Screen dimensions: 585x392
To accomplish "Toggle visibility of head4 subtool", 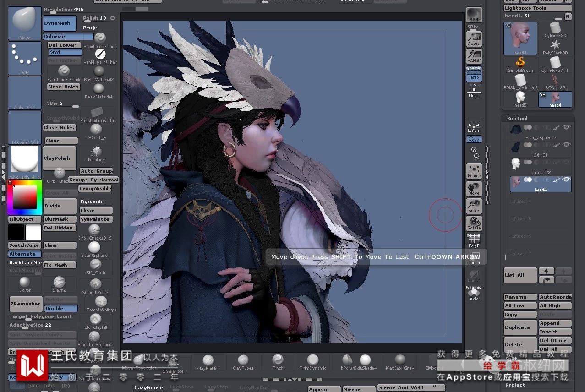I will 567,180.
